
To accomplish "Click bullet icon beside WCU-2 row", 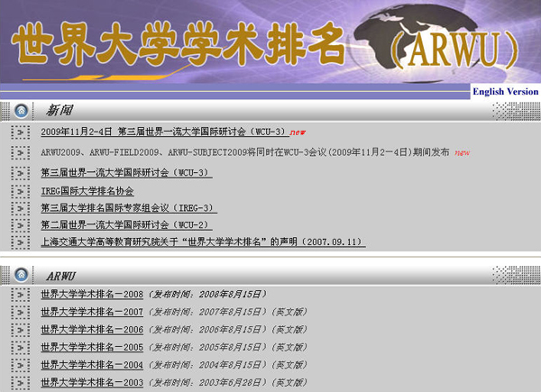I will click(x=21, y=225).
